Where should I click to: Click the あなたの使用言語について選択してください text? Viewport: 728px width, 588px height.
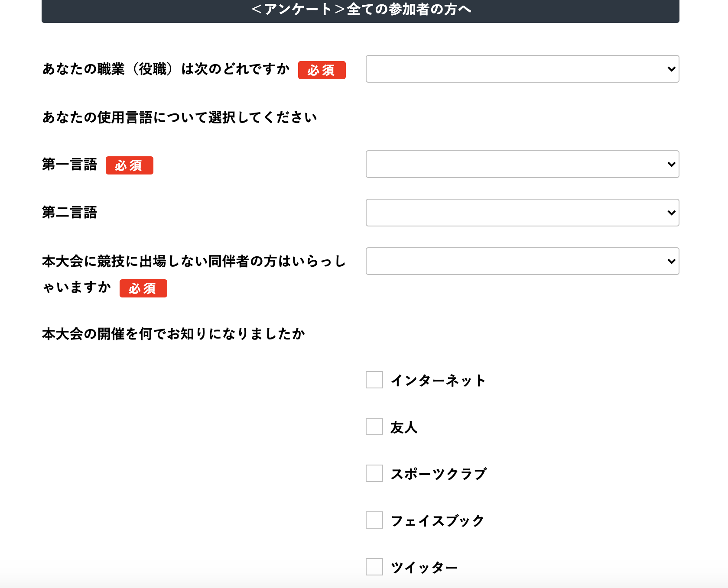pos(179,117)
